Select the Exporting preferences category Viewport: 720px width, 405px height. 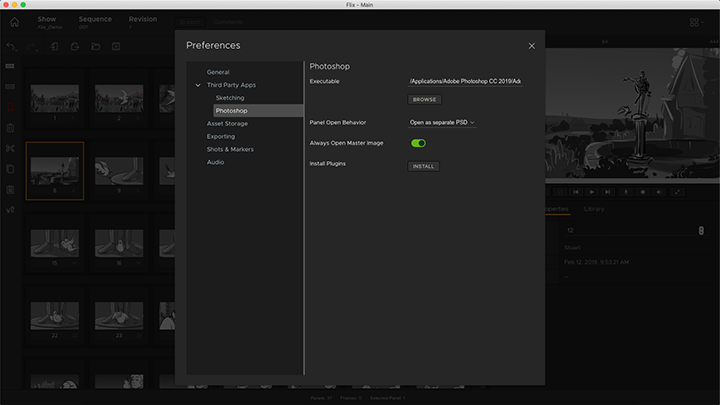coord(221,136)
